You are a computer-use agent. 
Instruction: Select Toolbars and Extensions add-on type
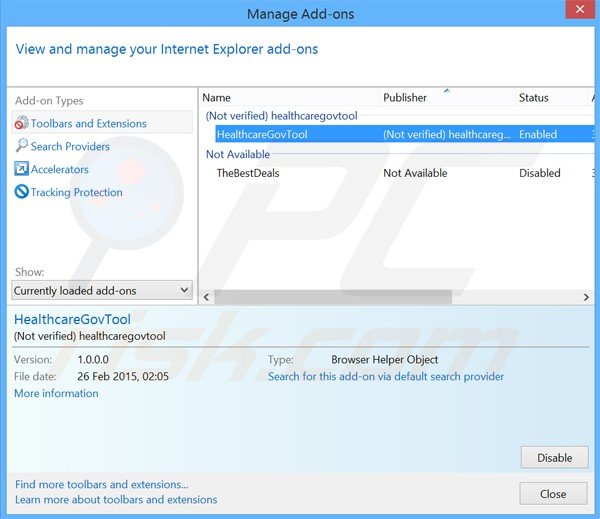point(88,123)
